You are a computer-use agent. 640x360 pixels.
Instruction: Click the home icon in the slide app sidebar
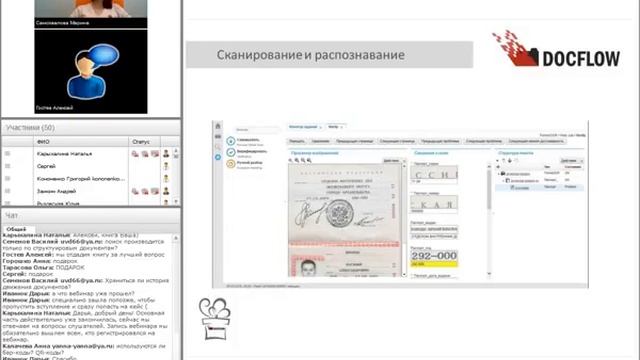point(218,126)
